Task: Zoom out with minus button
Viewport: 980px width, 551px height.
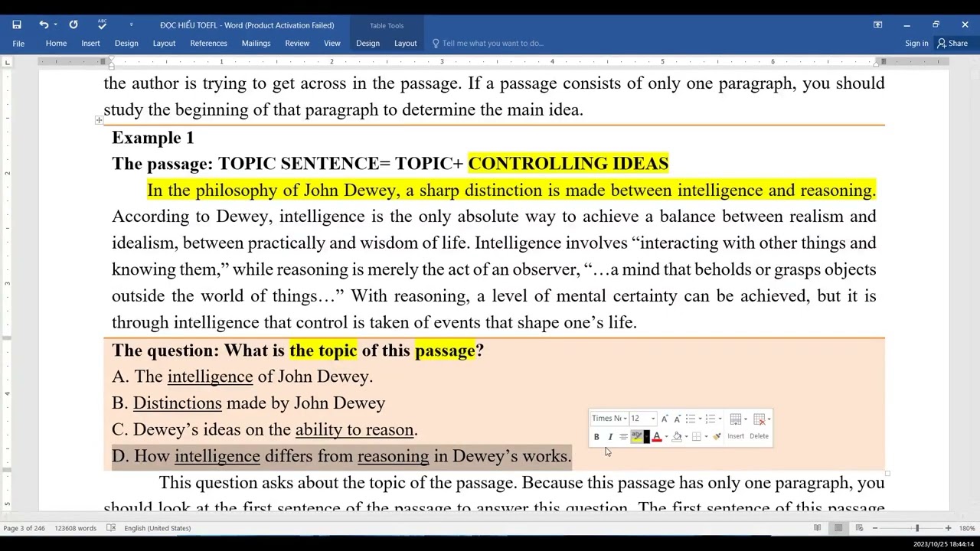Action: (x=875, y=528)
